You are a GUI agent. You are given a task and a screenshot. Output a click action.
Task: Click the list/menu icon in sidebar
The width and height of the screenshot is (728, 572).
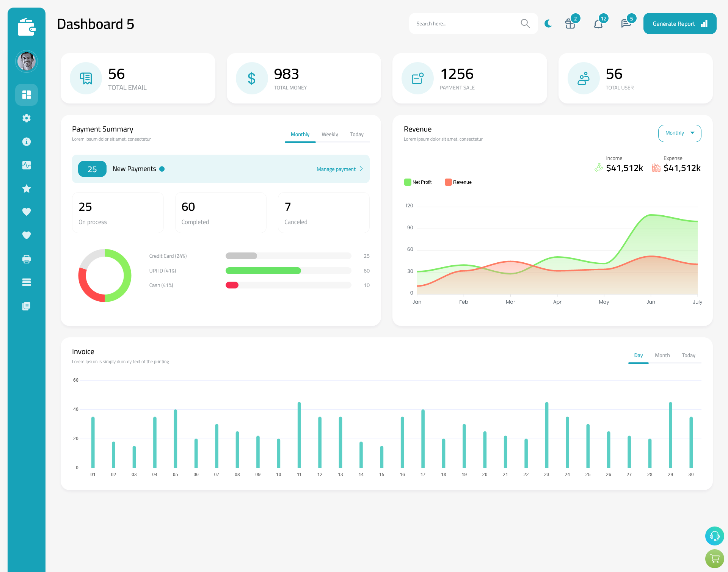click(x=26, y=282)
